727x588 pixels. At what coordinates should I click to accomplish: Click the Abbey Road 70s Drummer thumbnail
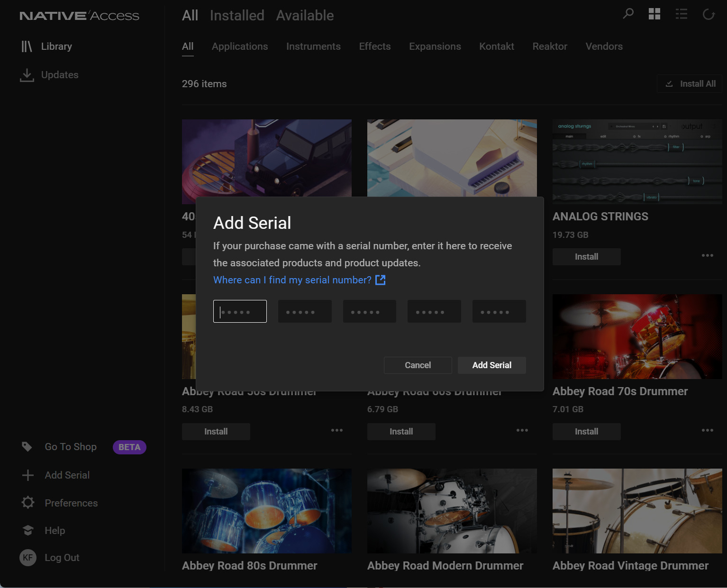coord(637,336)
